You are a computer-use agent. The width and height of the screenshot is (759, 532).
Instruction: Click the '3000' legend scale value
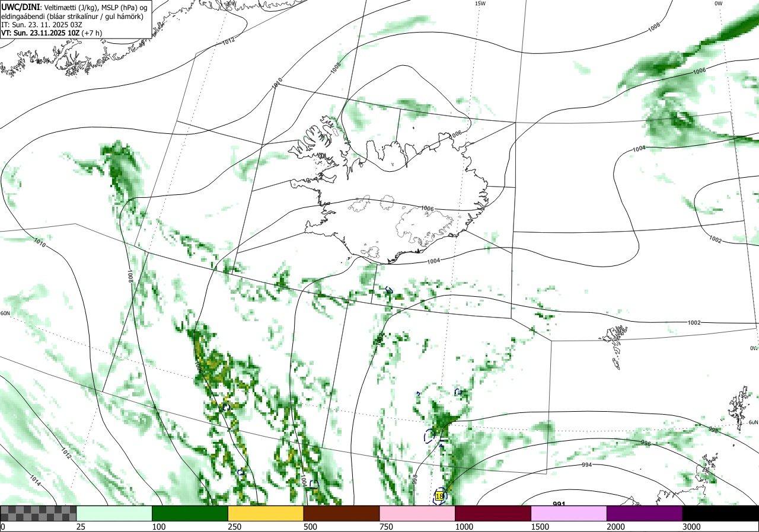coord(691,527)
